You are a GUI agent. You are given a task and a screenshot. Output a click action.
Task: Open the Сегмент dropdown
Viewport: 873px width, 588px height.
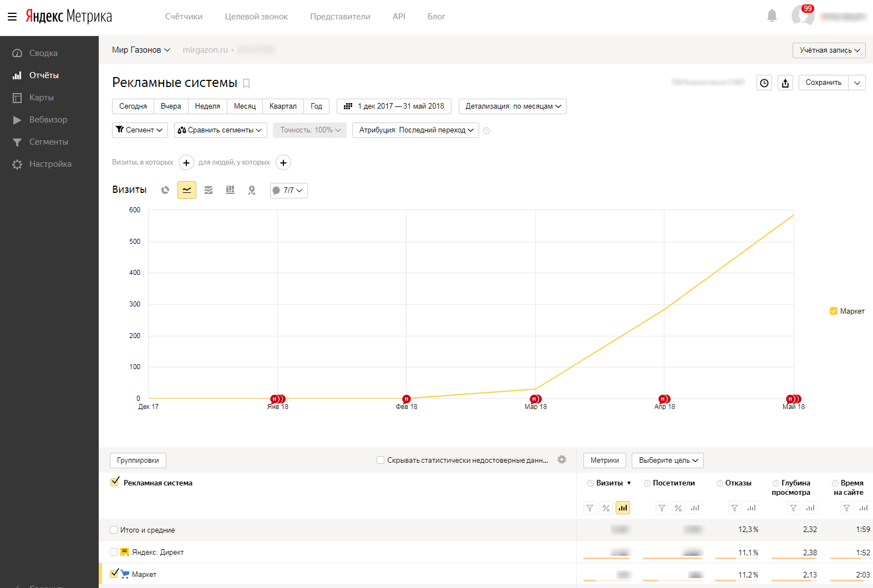[x=140, y=130]
